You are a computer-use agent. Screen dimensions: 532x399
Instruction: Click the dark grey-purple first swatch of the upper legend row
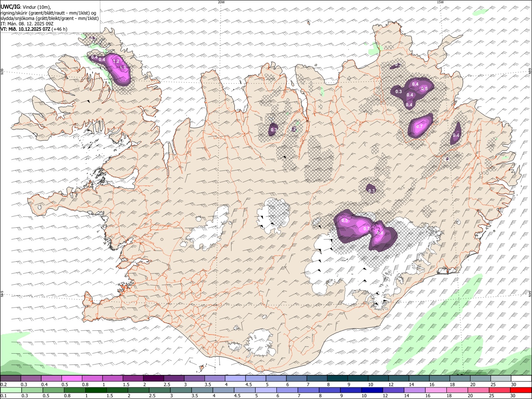tap(10, 379)
